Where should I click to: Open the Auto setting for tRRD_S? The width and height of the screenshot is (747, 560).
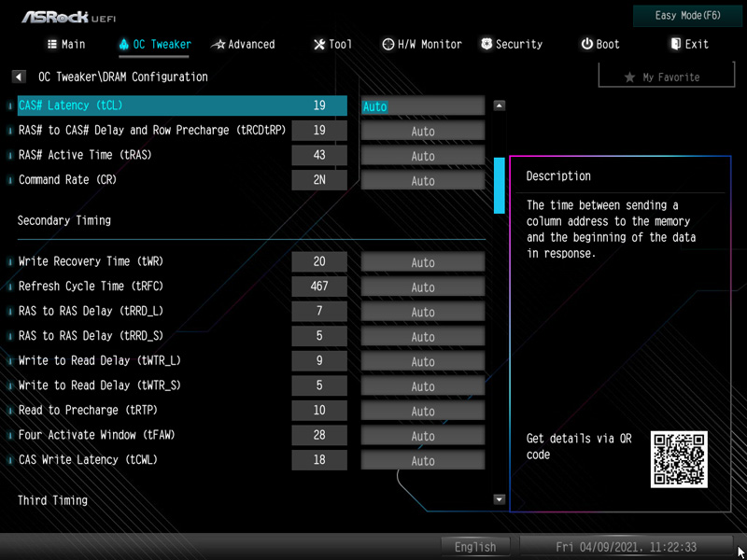(x=423, y=337)
